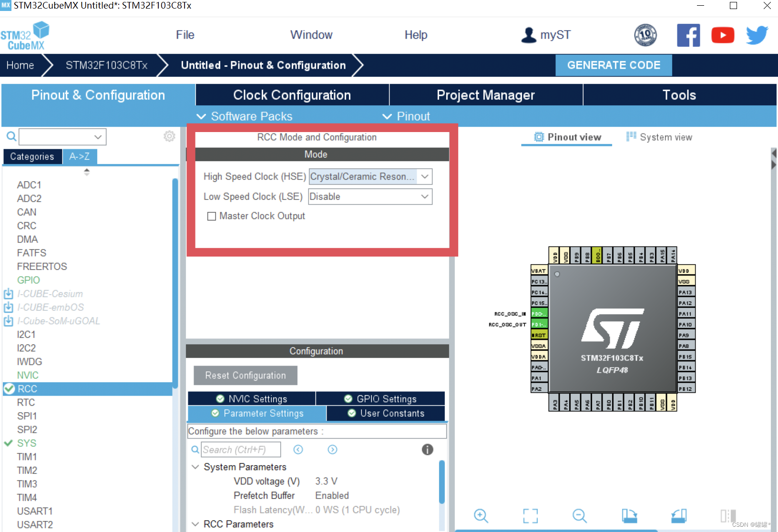Rotate the chip view counterclockwise icon
This screenshot has height=532, width=778.
tap(679, 516)
